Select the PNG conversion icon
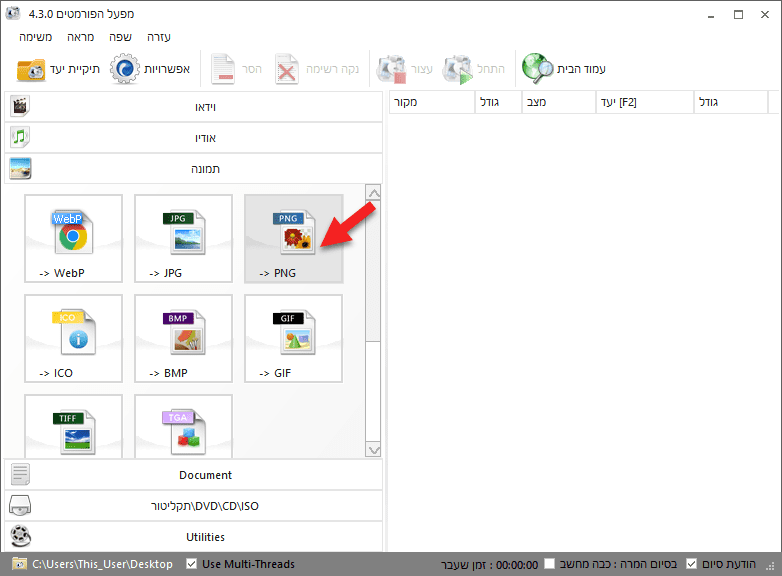The image size is (782, 576). (x=293, y=233)
